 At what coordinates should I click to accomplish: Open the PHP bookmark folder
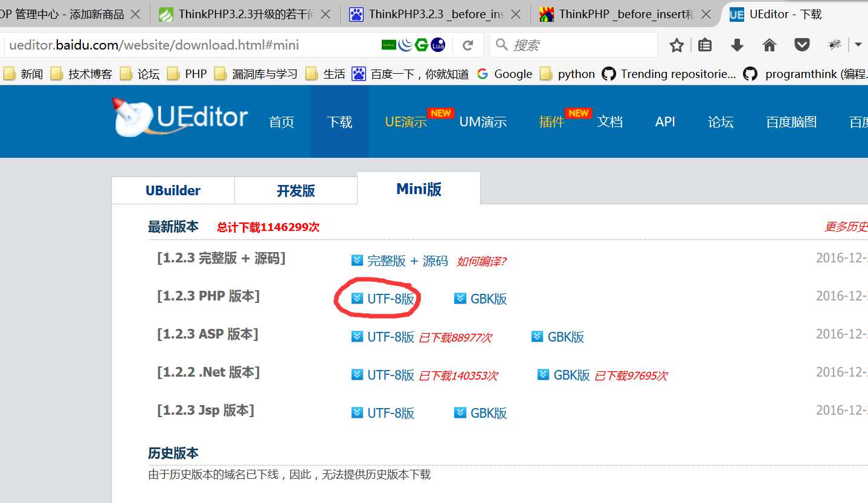click(187, 74)
